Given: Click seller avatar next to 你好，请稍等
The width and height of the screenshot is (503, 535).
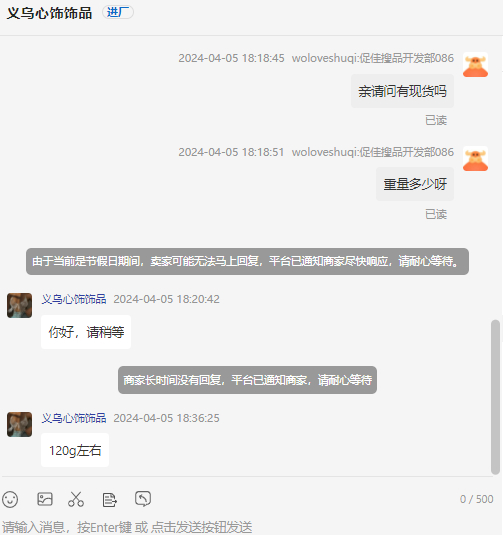Looking at the screenshot, I should [x=19, y=305].
